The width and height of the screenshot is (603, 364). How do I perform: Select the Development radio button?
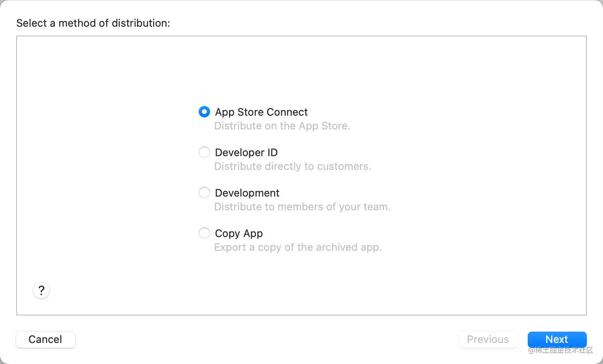click(204, 193)
